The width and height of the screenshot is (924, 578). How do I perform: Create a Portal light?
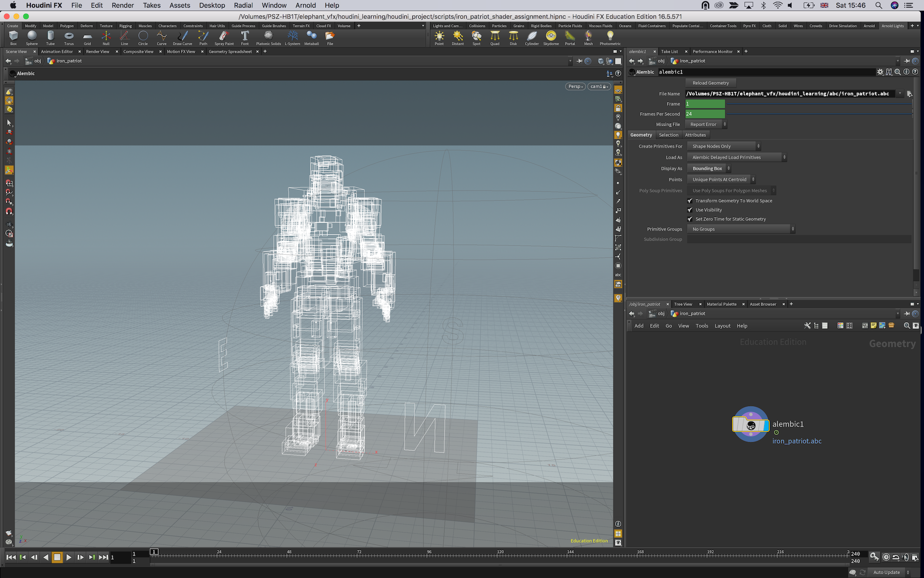click(570, 38)
